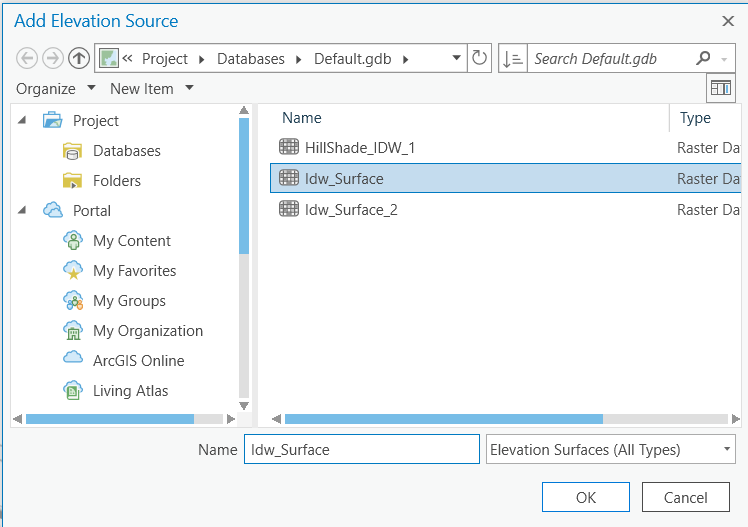Click the Up one level arrow icon
This screenshot has height=527, width=748.
pyautogui.click(x=79, y=58)
